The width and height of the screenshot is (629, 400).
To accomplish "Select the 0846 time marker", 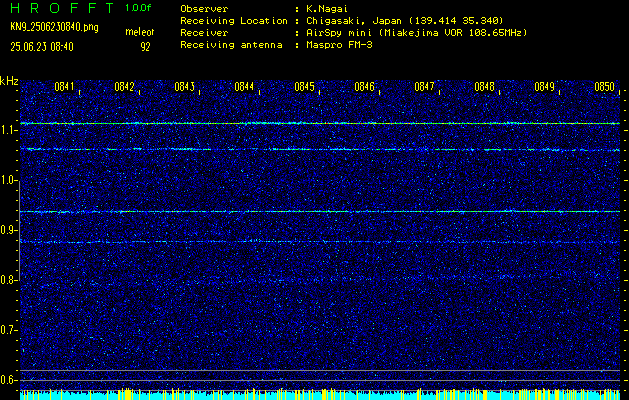I will pos(365,87).
